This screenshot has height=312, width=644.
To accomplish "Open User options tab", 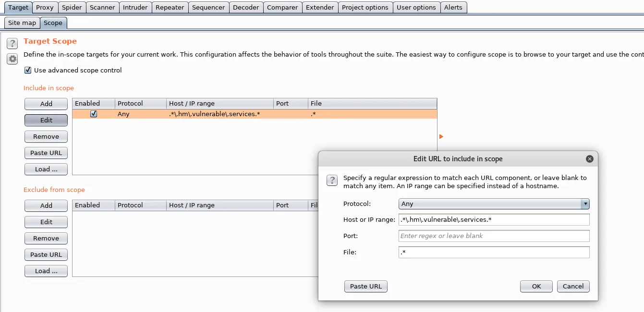I will pyautogui.click(x=416, y=7).
